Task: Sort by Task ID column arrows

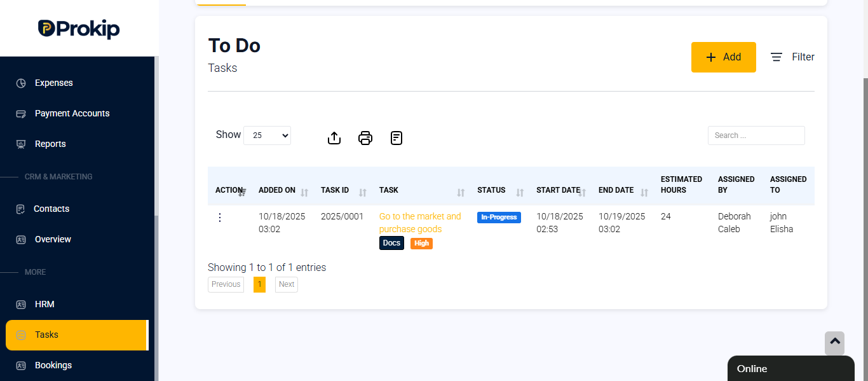Action: (363, 193)
